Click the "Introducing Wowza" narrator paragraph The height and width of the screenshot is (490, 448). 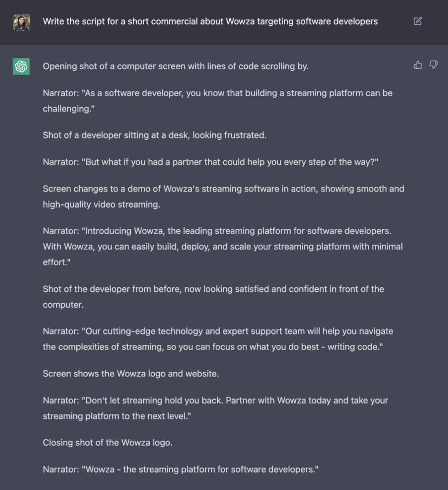pyautogui.click(x=223, y=247)
